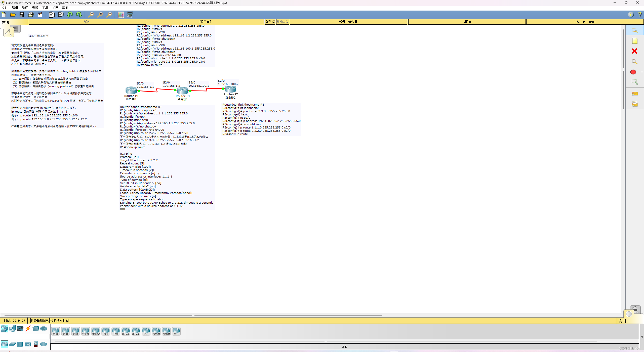The height and width of the screenshot is (352, 644).
Task: Select the End Devices category
Action: pos(12,328)
